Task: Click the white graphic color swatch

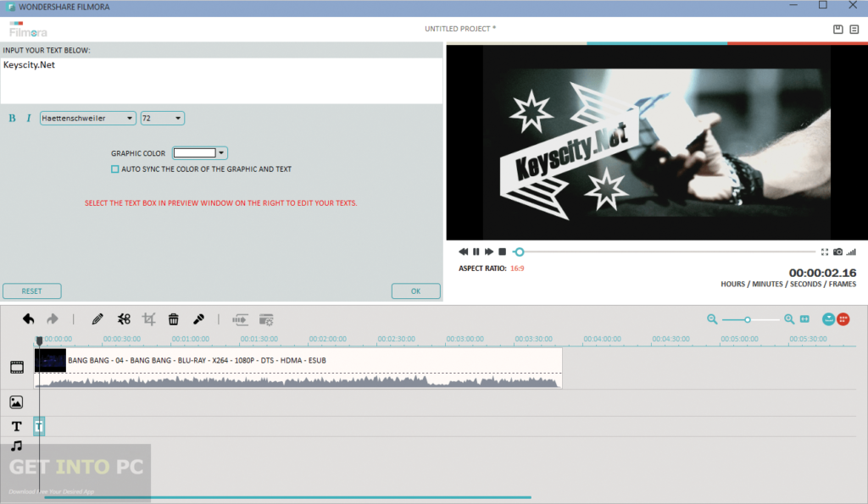Action: click(195, 152)
